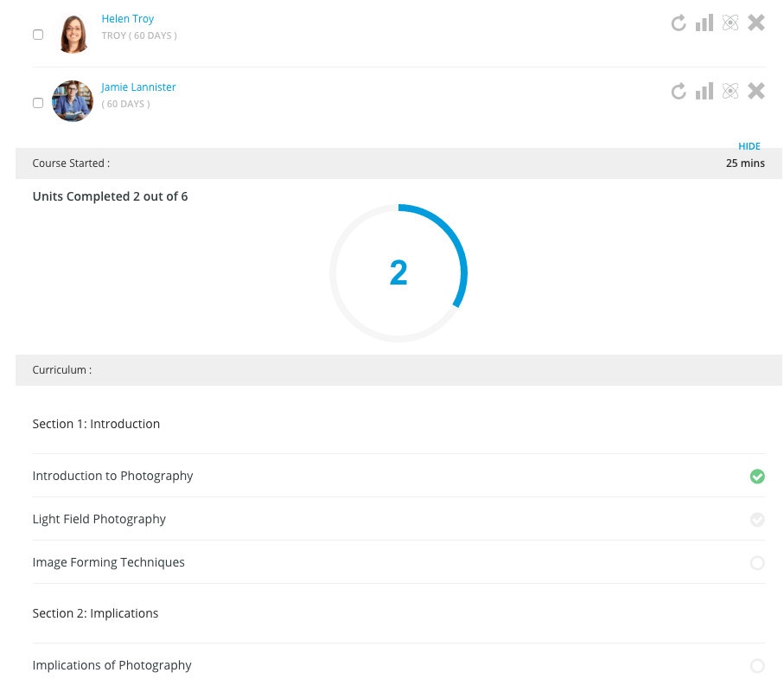Open Helen Troy's profile name link
The width and height of the screenshot is (784, 679).
(x=128, y=19)
